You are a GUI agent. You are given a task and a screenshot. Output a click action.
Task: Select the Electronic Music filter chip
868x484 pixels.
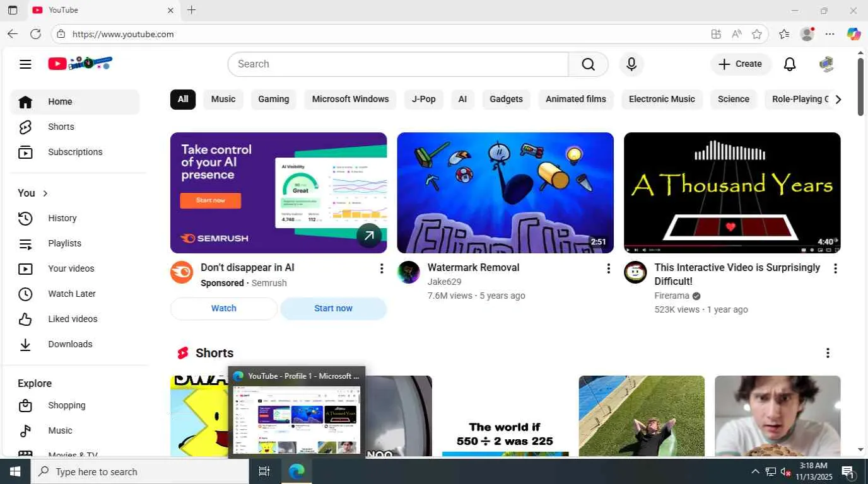(662, 99)
